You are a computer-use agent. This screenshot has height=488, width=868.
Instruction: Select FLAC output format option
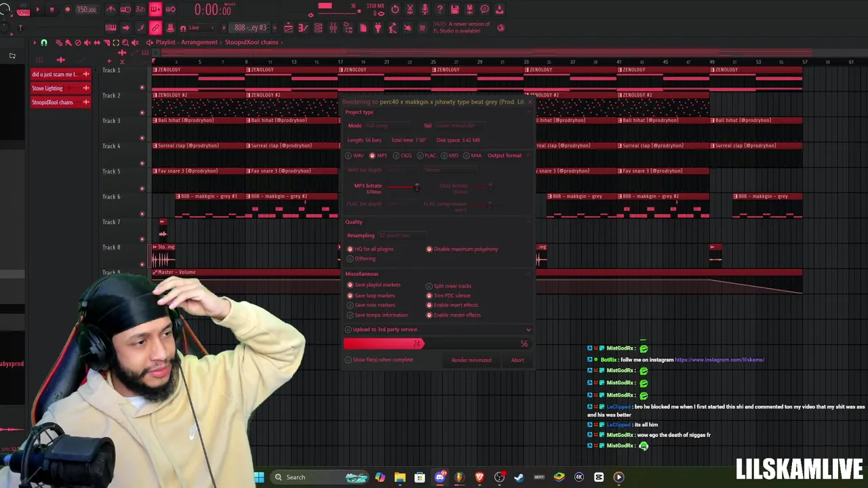click(x=426, y=155)
